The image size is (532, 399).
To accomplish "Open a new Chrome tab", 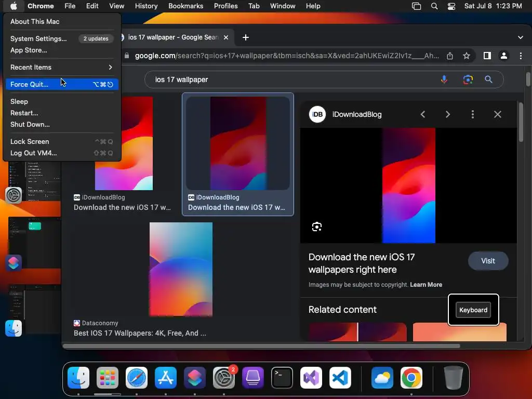I will pos(246,37).
